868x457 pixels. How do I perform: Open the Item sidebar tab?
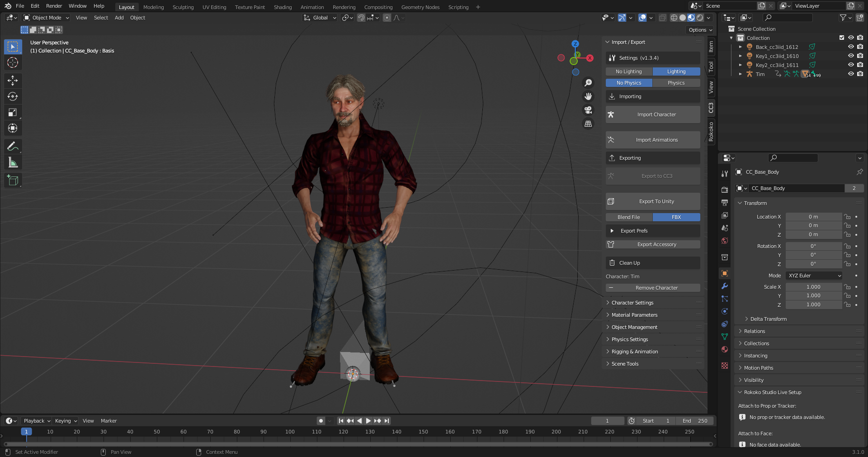point(711,46)
